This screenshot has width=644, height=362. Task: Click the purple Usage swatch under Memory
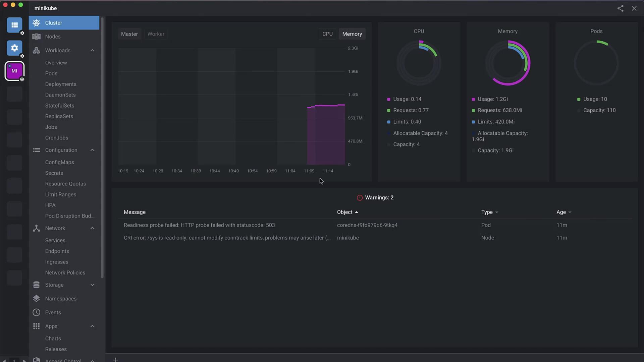pyautogui.click(x=473, y=99)
